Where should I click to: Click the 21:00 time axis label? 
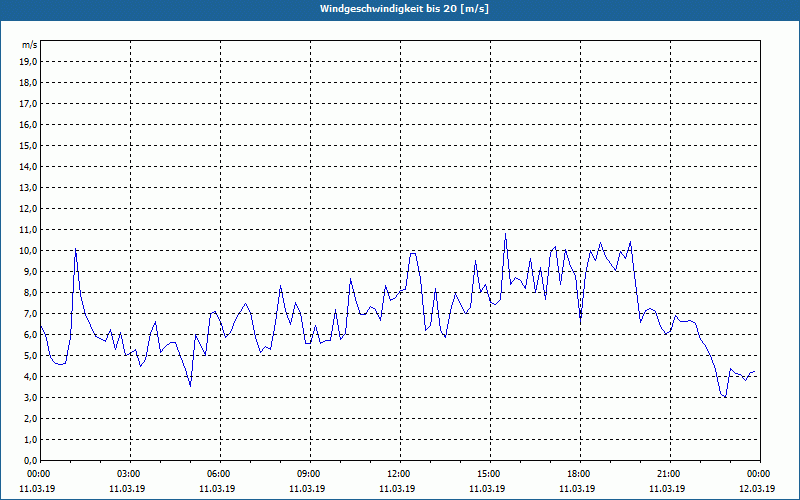tap(670, 474)
